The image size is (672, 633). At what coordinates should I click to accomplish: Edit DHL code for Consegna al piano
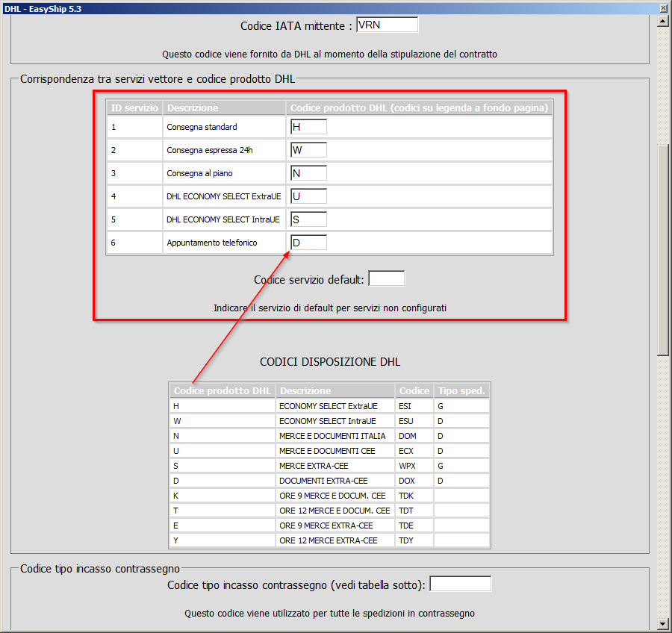308,173
